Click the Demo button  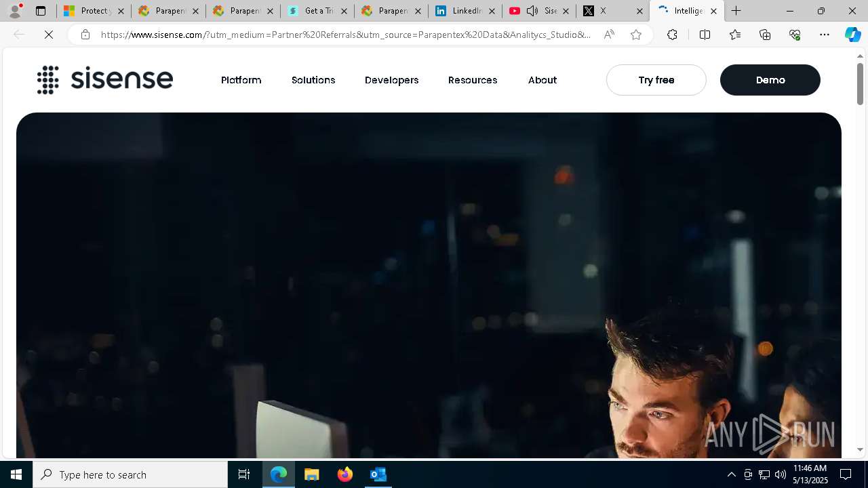click(x=770, y=80)
